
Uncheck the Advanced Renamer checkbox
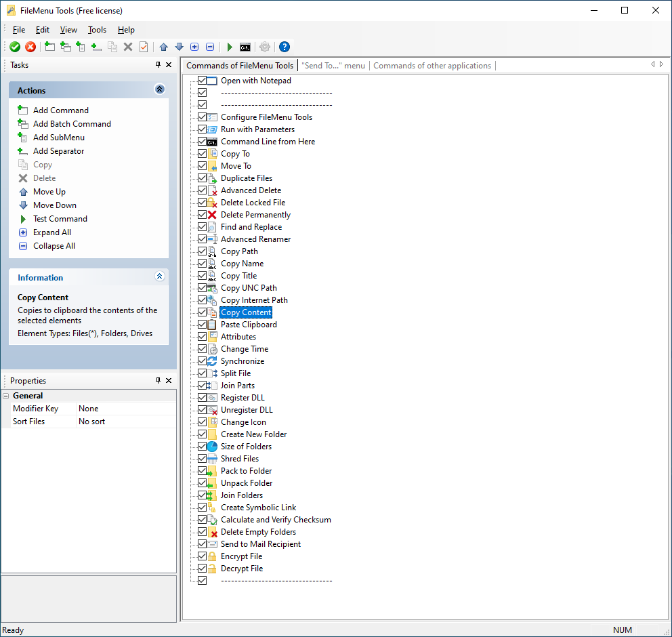tap(203, 239)
